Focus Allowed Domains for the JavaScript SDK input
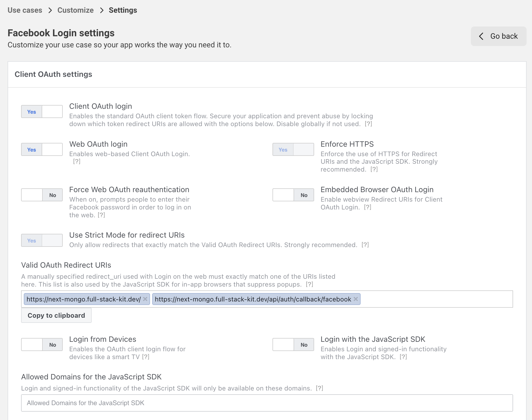532x420 pixels. click(x=267, y=403)
